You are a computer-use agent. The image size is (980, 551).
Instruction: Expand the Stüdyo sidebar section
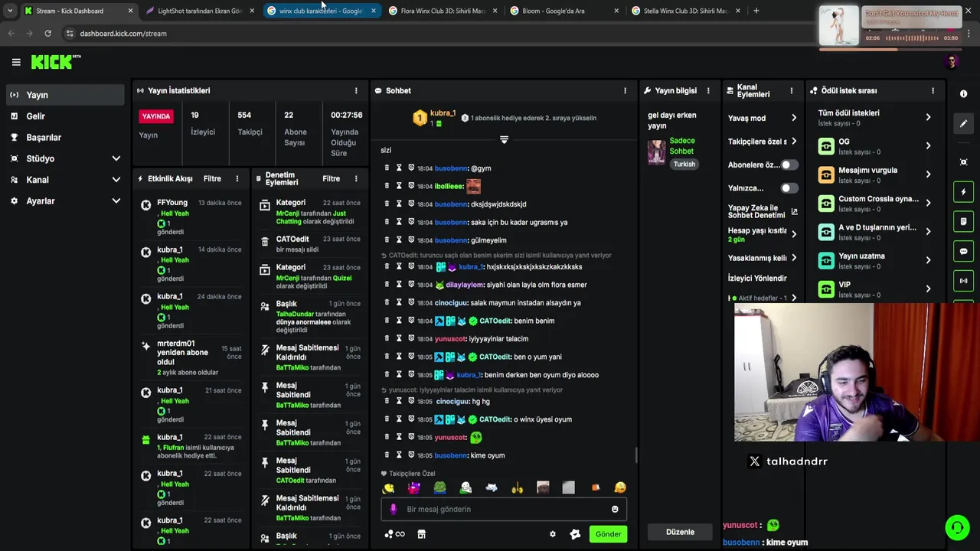coord(116,158)
